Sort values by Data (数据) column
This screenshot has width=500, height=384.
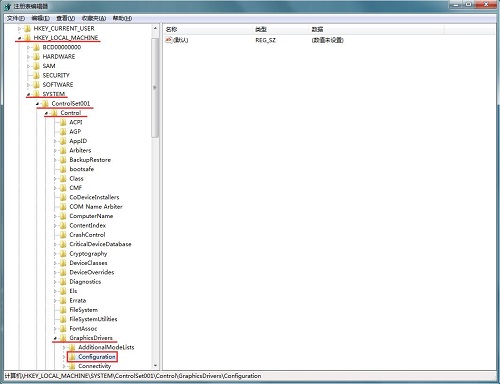tap(377, 29)
